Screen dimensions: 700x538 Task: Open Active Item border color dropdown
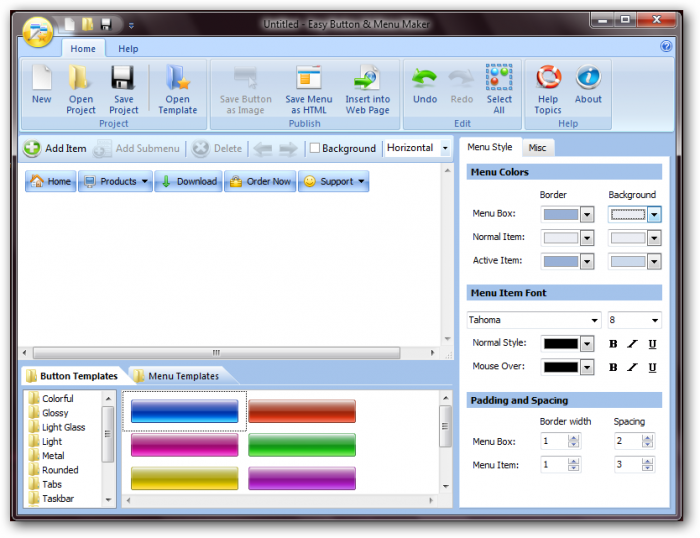[x=587, y=262]
